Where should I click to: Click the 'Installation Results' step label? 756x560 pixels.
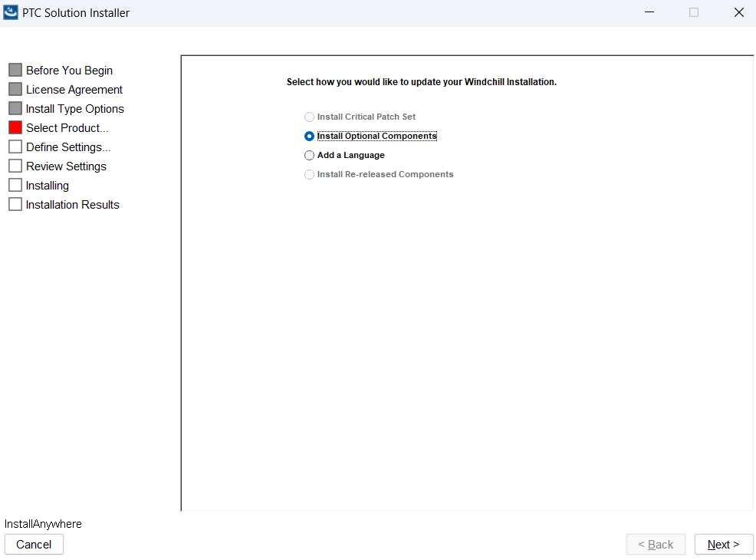pyautogui.click(x=72, y=205)
